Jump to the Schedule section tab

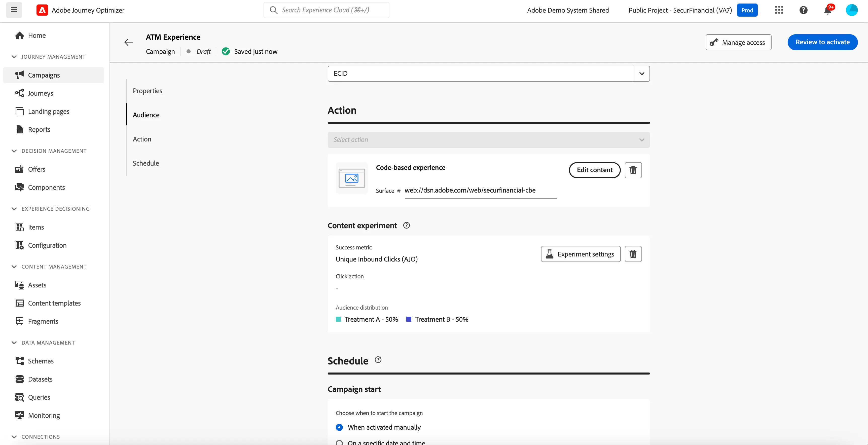pos(146,163)
